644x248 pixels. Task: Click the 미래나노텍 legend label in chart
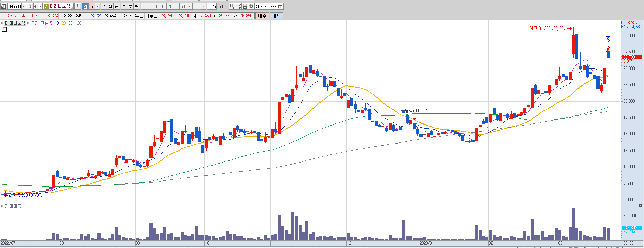15,23
